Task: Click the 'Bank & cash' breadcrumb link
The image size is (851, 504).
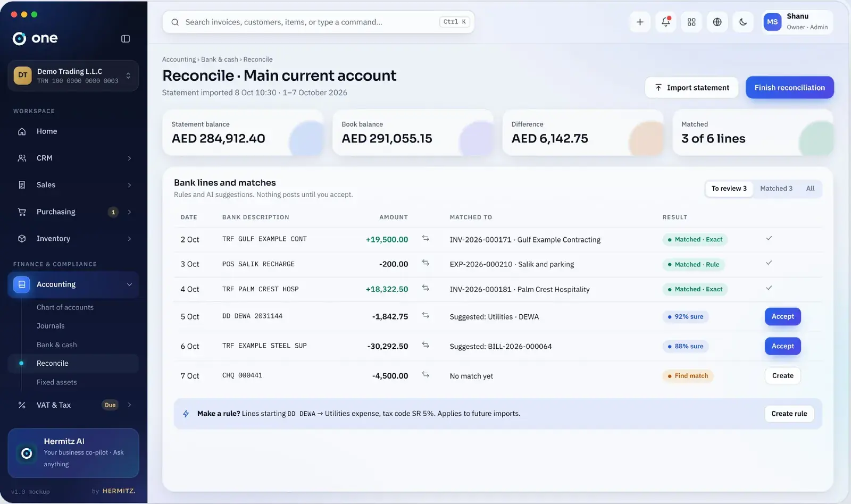Action: 219,60
